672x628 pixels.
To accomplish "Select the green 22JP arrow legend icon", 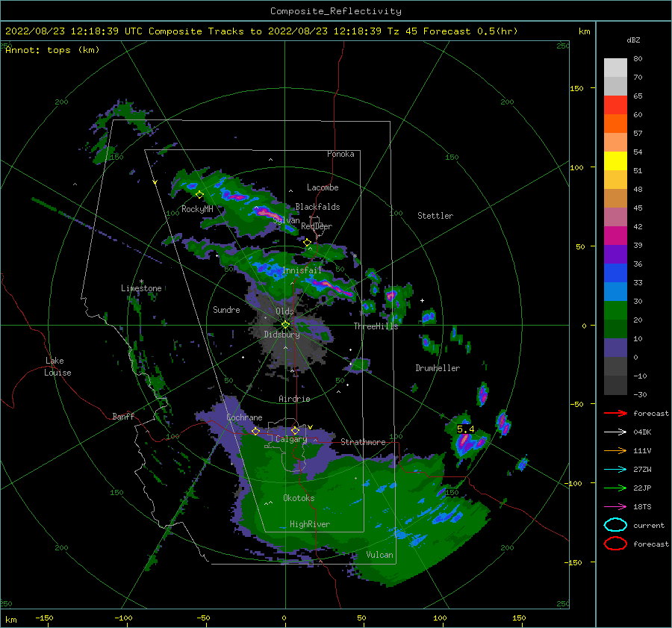I will point(615,488).
